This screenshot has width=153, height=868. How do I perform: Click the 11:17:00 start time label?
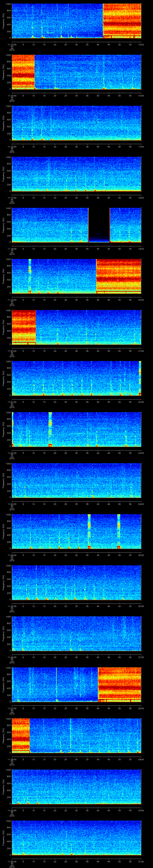12,198
